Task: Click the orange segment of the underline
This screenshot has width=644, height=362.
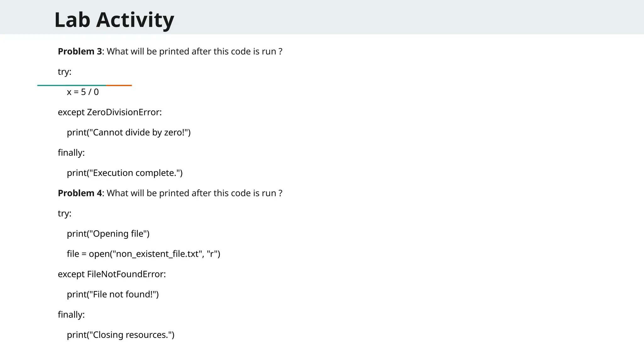Action: pyautogui.click(x=119, y=85)
